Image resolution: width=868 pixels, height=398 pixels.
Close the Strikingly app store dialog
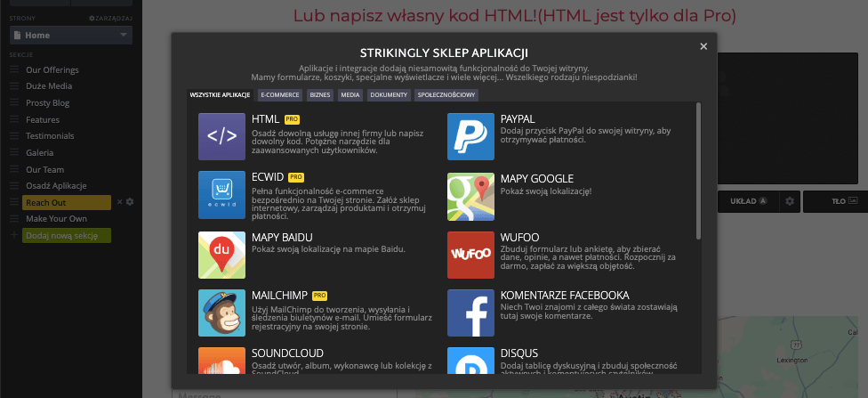coord(703,46)
